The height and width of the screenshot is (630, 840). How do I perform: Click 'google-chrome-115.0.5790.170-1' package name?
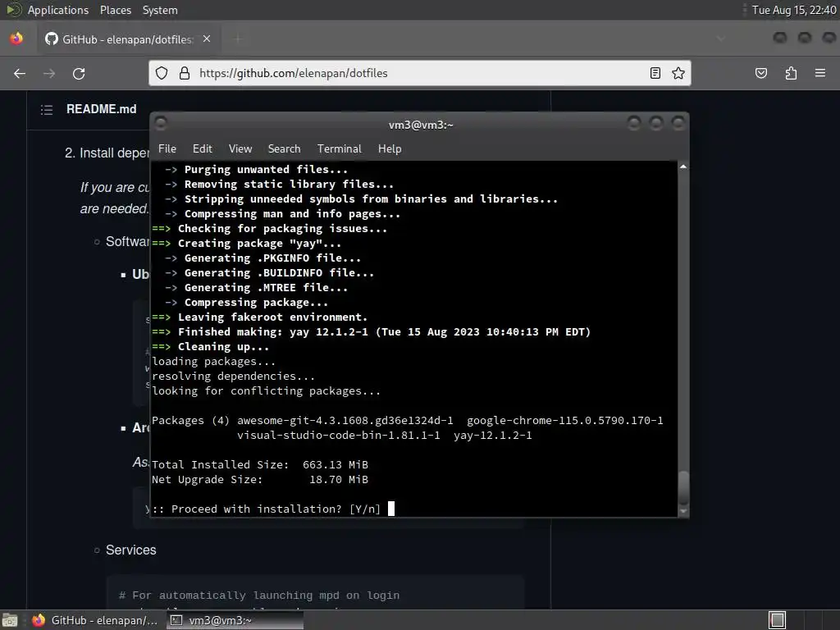(564, 421)
